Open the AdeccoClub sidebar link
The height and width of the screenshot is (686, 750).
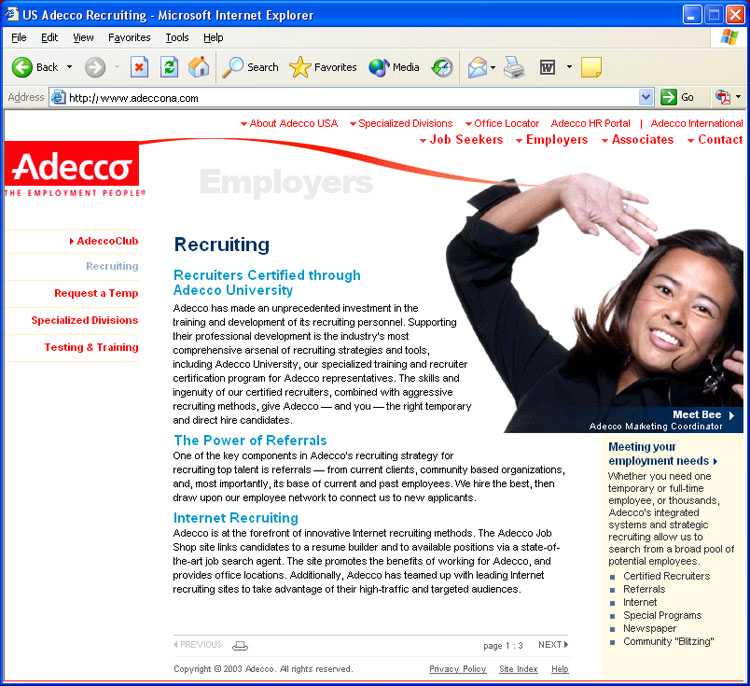point(104,241)
